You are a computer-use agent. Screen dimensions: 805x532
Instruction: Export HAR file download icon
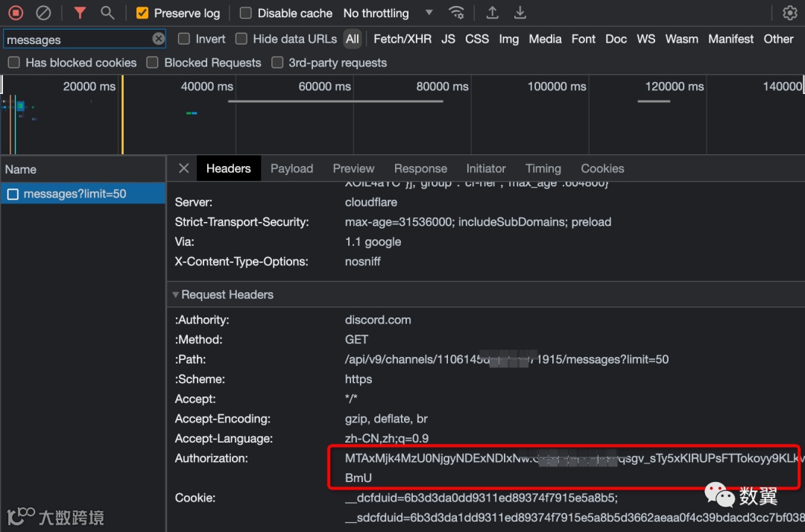(x=520, y=13)
